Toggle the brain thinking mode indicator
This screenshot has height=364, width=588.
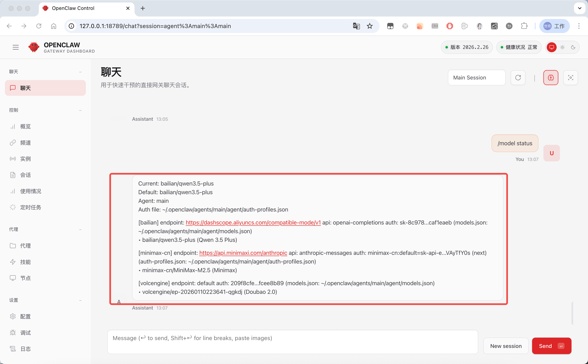coord(551,78)
